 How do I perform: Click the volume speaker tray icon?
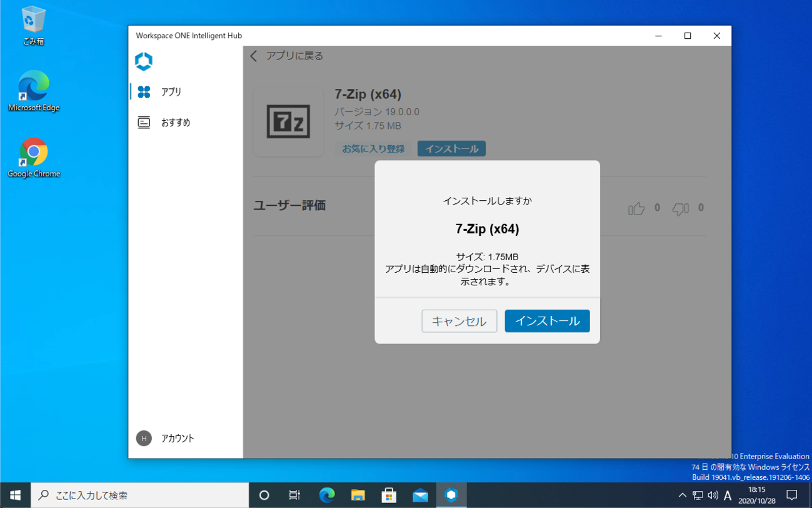(x=713, y=495)
